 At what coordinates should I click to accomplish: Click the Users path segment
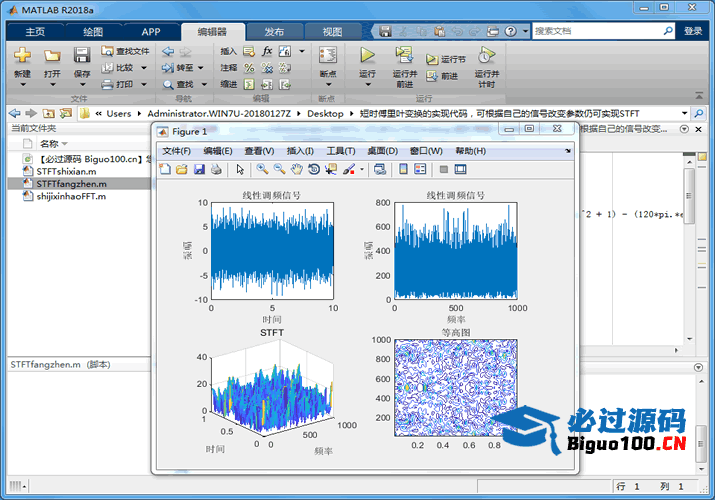119,113
